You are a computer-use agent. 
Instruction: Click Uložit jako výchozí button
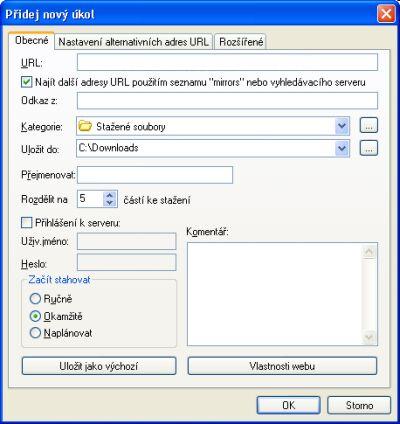click(99, 366)
